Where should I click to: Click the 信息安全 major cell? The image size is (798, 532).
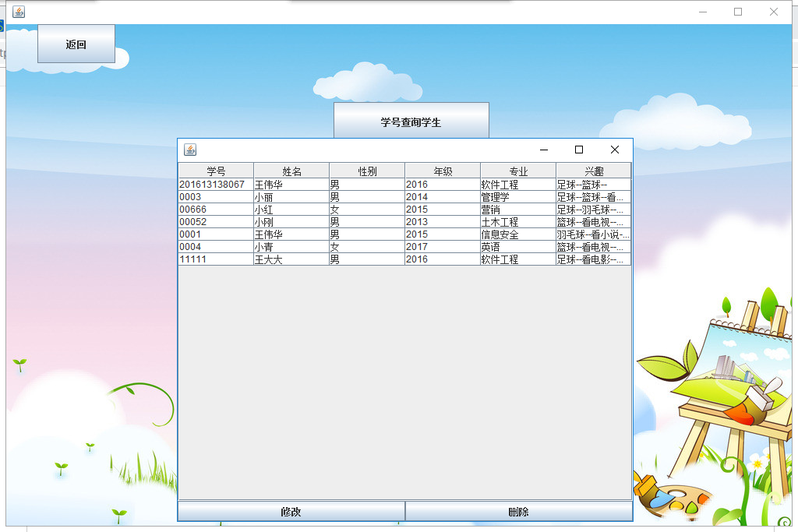(500, 234)
